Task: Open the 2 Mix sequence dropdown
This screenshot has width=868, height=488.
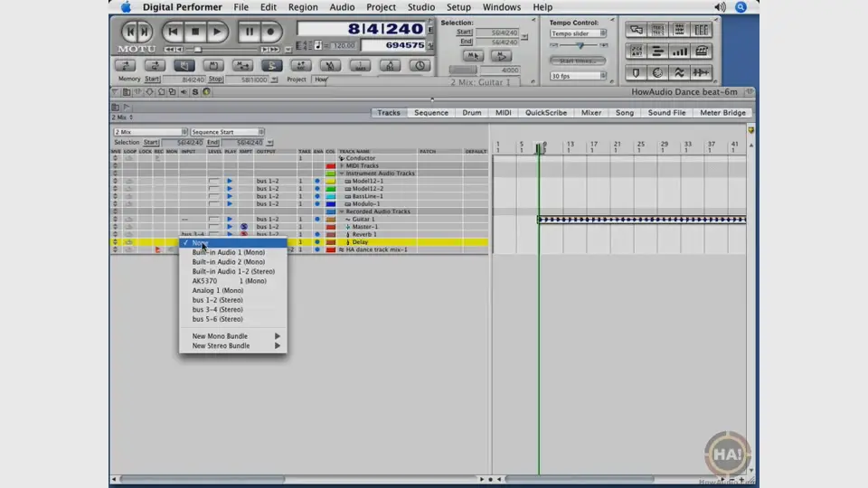Action: point(150,132)
